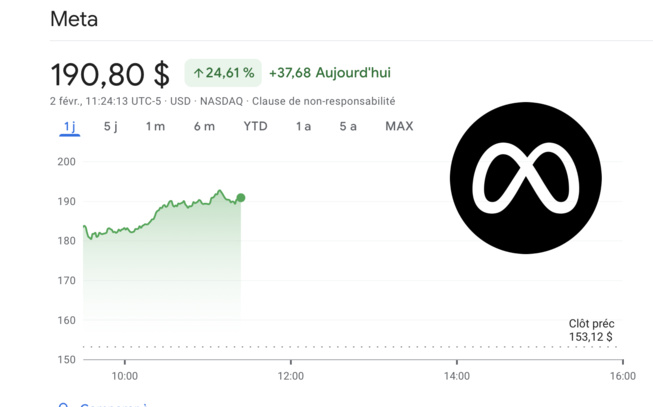Viewport: 653px width, 407px height.
Task: Click the 14:00 marker on time axis
Action: click(x=456, y=376)
